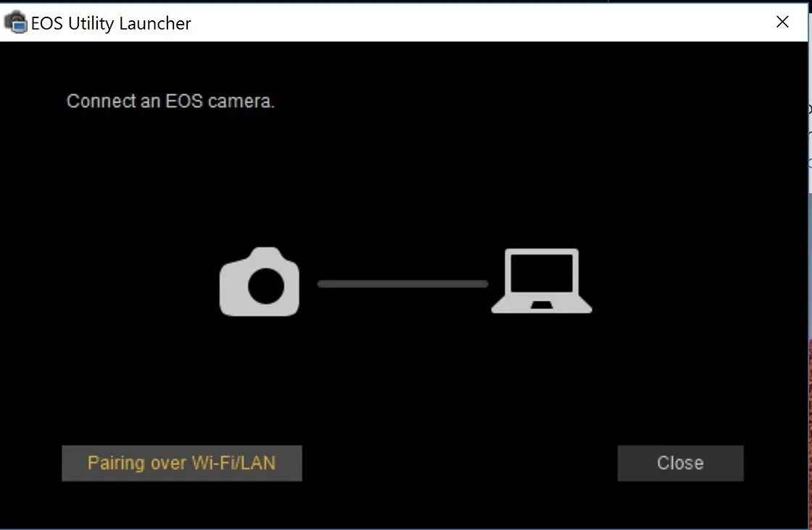
Task: Click the gray connection line between camera and laptop
Action: [x=403, y=284]
